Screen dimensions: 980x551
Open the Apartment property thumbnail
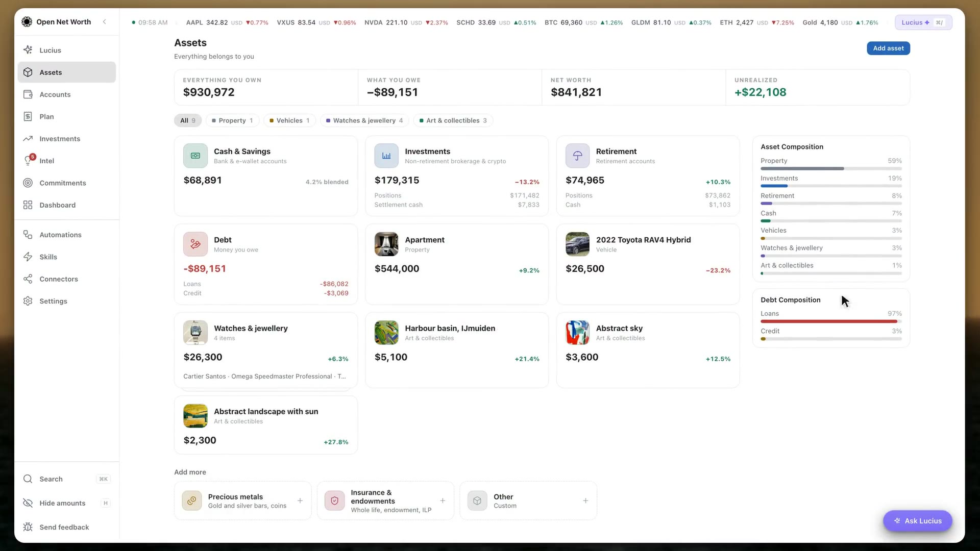(x=386, y=244)
